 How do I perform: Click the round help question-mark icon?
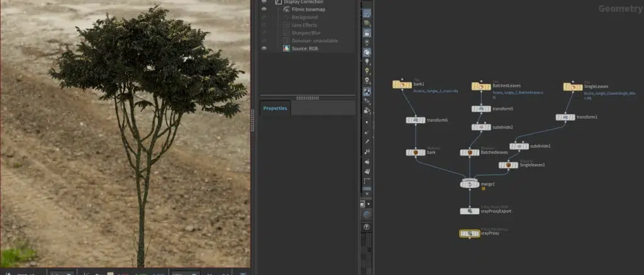[x=367, y=227]
